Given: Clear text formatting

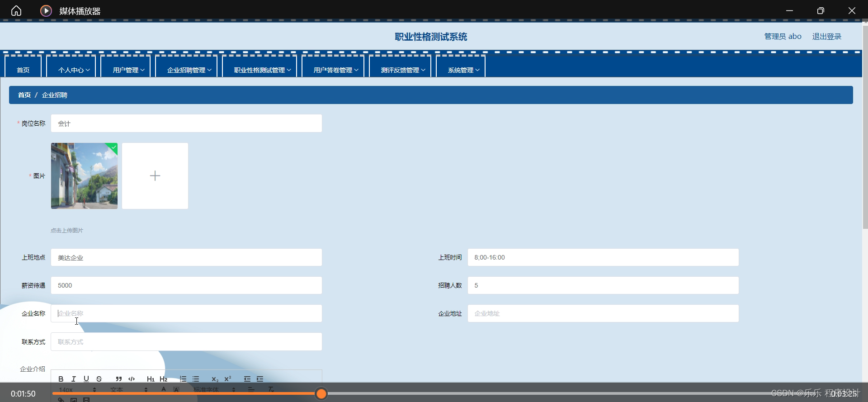Looking at the screenshot, I should (271, 389).
